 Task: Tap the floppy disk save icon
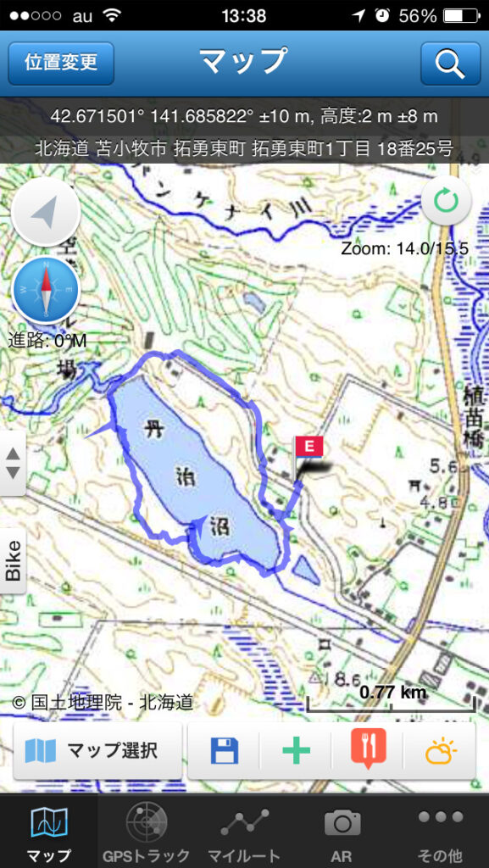point(224,751)
